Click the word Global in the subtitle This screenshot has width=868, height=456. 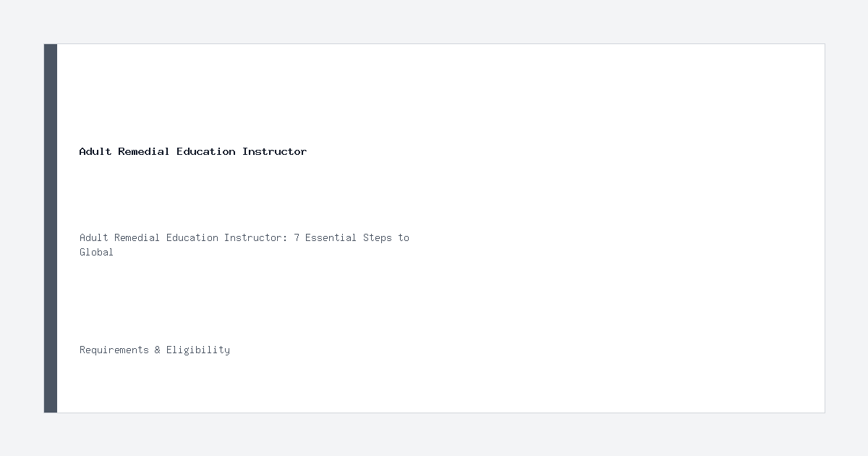pos(97,252)
